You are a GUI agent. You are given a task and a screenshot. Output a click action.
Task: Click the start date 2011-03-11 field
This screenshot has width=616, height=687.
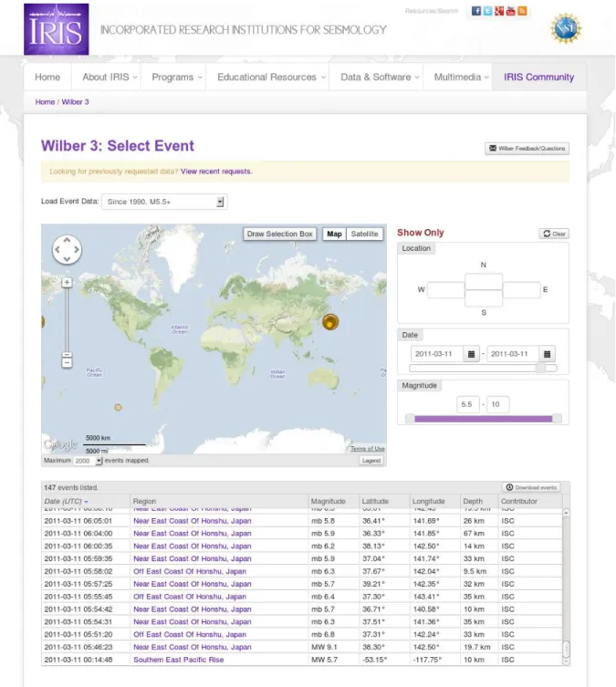point(436,354)
